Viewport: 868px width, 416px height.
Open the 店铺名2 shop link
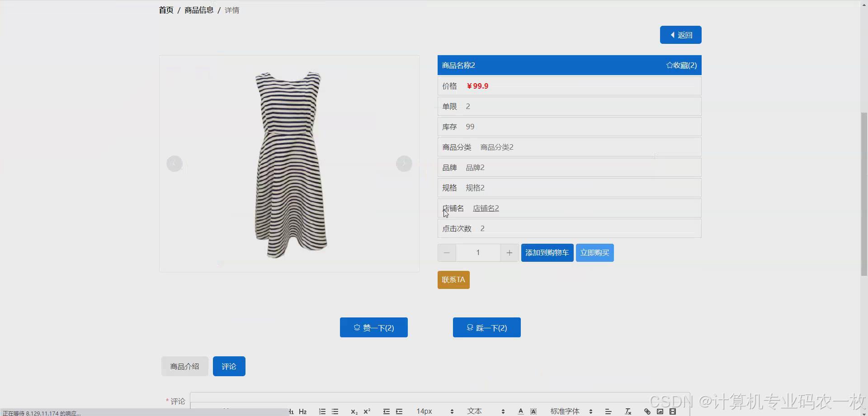(x=486, y=208)
